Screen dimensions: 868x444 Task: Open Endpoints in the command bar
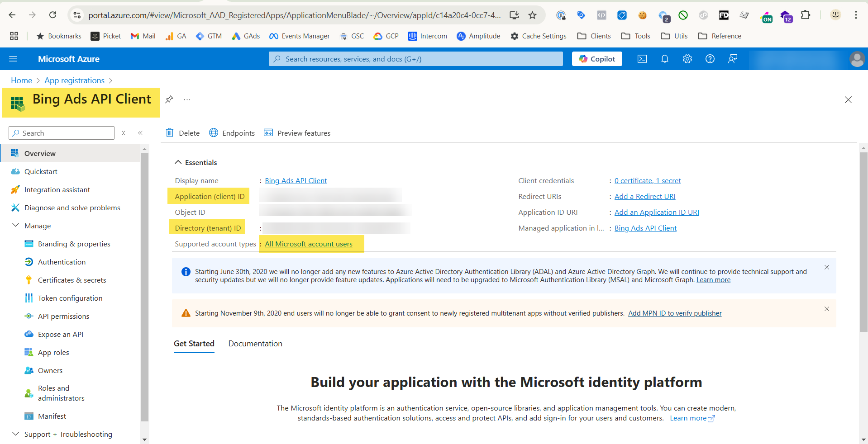click(232, 133)
